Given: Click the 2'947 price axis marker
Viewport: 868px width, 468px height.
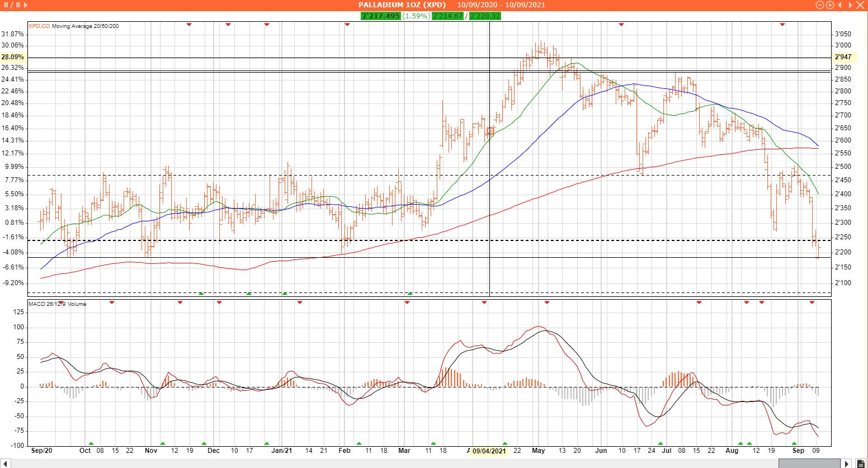Looking at the screenshot, I should point(843,57).
